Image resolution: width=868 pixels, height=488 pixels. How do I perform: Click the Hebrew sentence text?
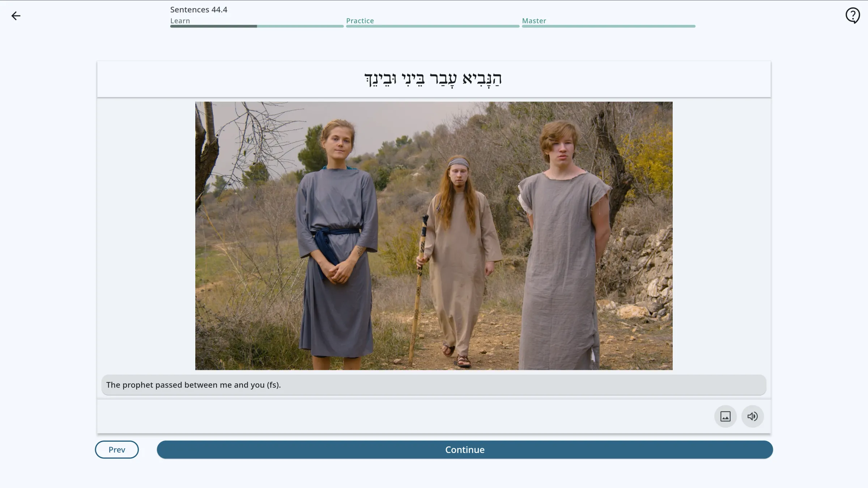click(x=433, y=80)
